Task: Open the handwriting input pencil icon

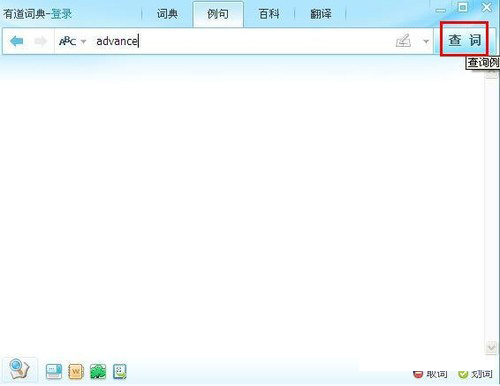Action: click(403, 41)
